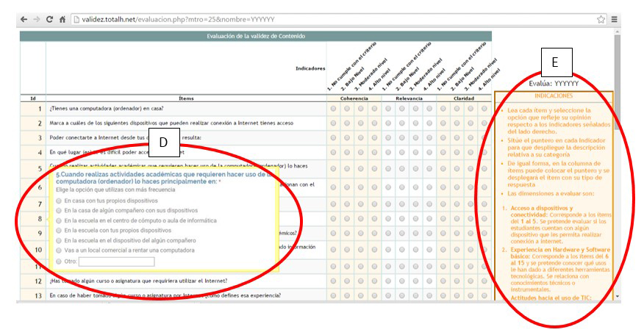Click the 'INDICACIONES' panel heading
Screen dimensions: 644x335
coord(554,96)
